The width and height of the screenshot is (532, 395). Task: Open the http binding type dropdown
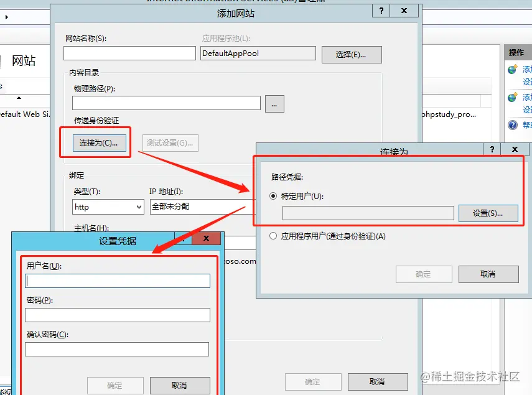(x=108, y=207)
